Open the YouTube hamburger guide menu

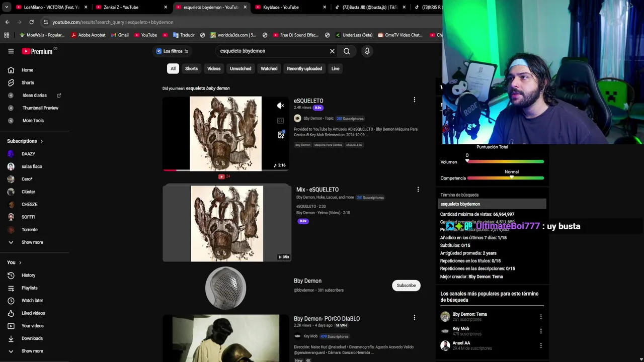point(11,51)
